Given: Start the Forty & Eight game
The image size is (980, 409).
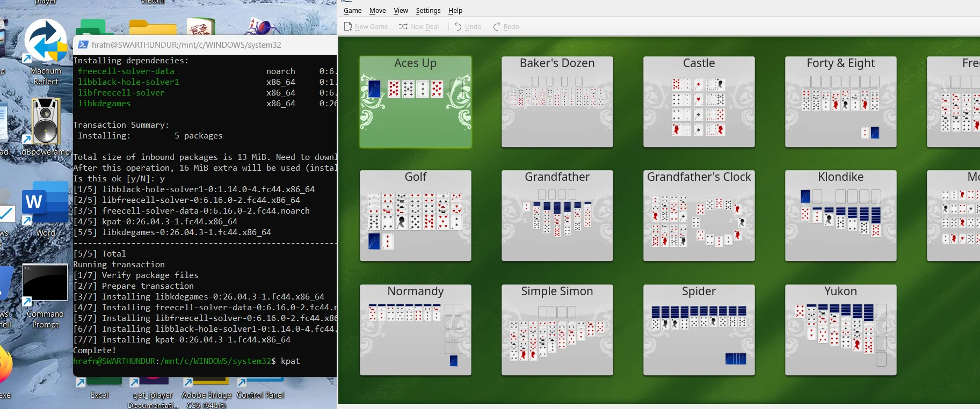Looking at the screenshot, I should pos(841,102).
